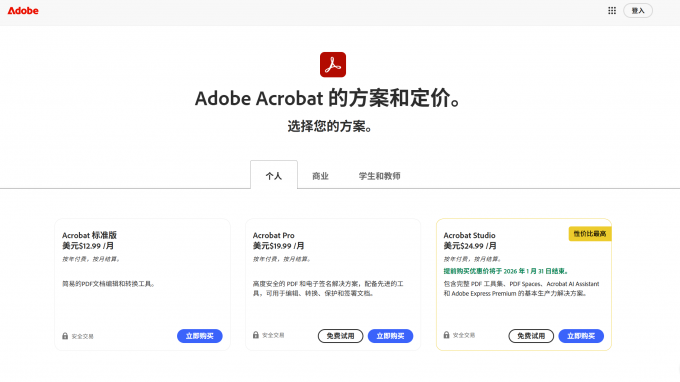Switch to the 学生和教师 tab
The height and width of the screenshot is (382, 680).
click(x=379, y=176)
